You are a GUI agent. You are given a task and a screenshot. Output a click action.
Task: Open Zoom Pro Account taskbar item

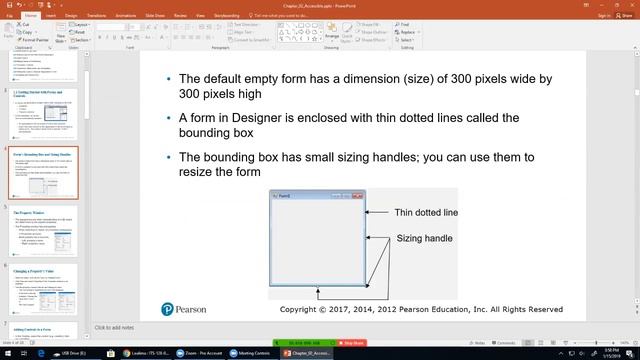pos(200,353)
